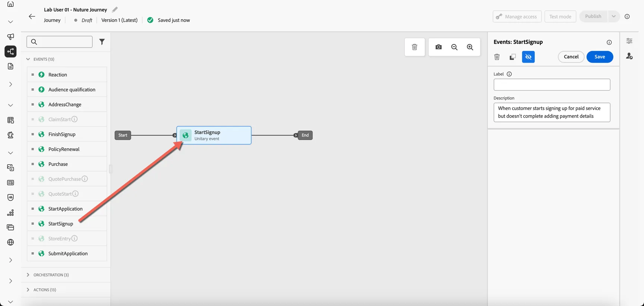The width and height of the screenshot is (644, 306).
Task: Click the info icon next to Publish
Action: click(x=627, y=16)
